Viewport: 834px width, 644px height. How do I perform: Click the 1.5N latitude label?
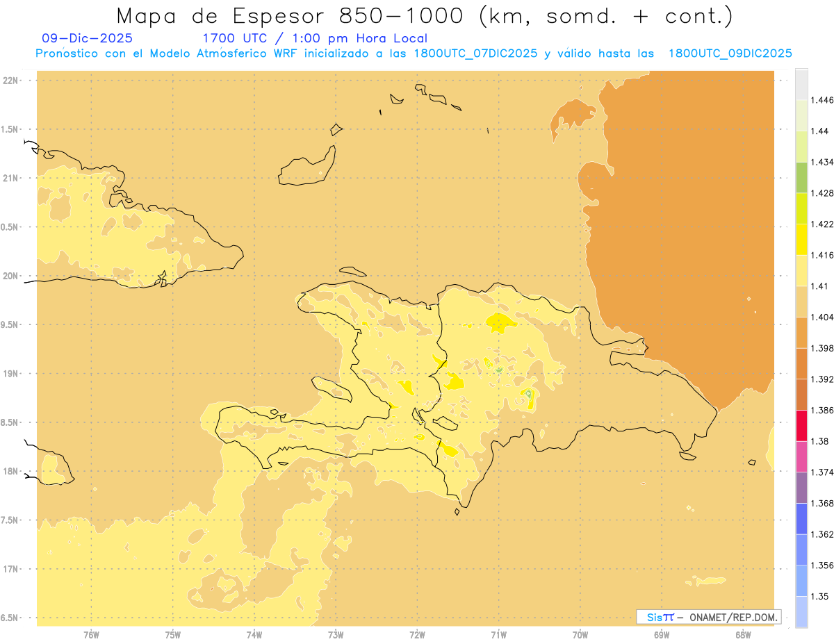8,129
